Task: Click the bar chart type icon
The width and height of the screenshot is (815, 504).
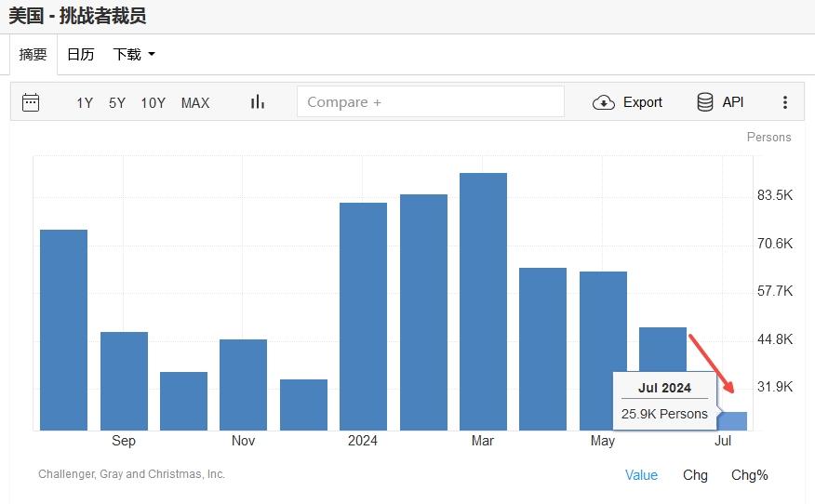Action: tap(258, 102)
